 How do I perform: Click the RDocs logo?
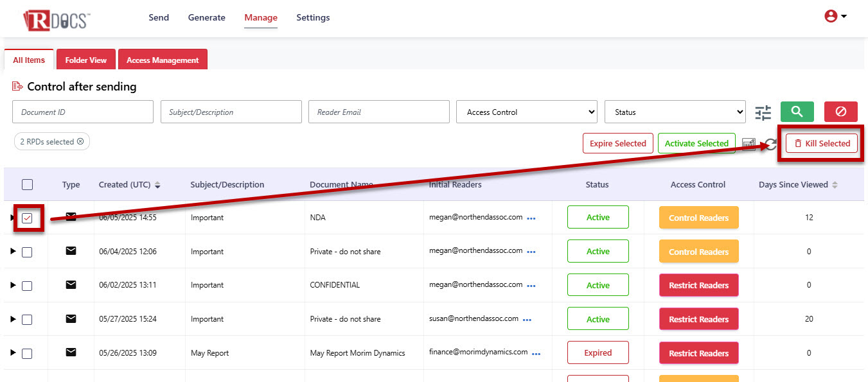56,19
